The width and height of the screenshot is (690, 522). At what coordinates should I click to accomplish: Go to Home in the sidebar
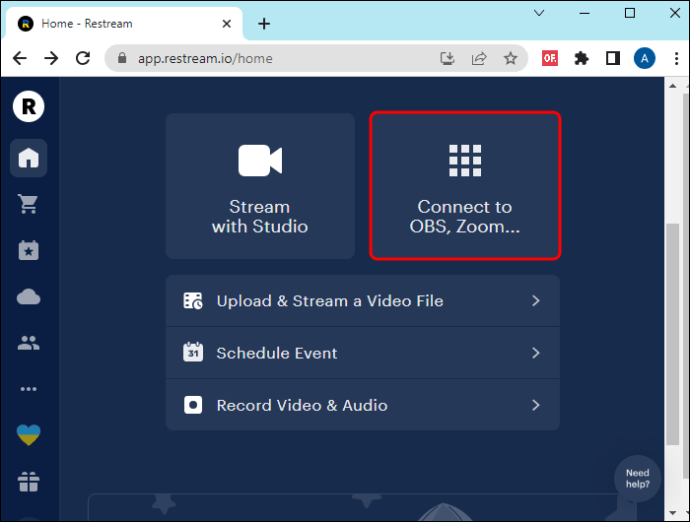[x=29, y=158]
